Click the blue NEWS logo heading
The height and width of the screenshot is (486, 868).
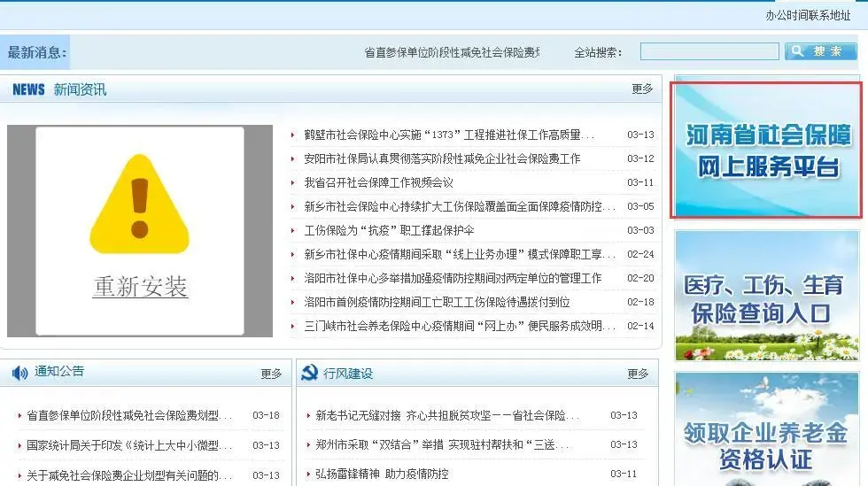tap(28, 89)
